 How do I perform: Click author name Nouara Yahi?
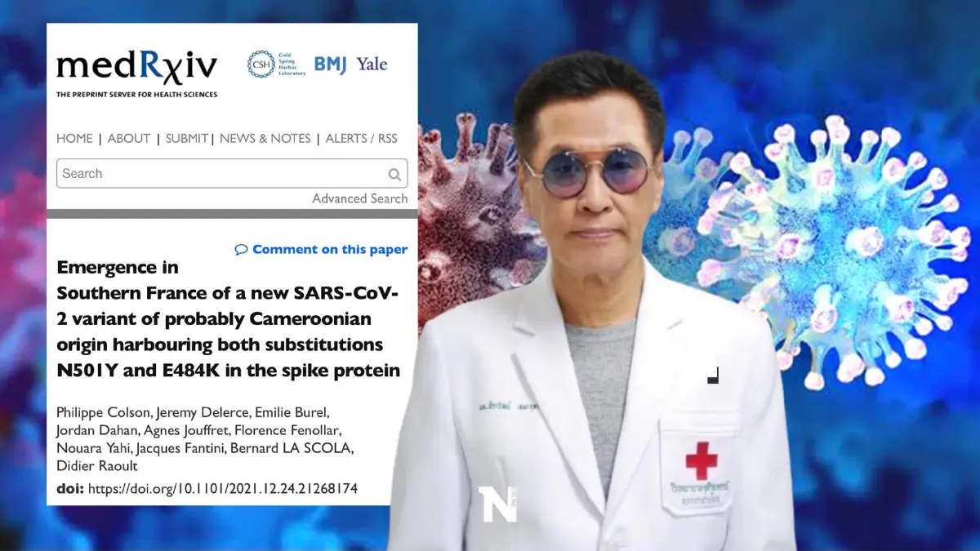click(x=95, y=450)
